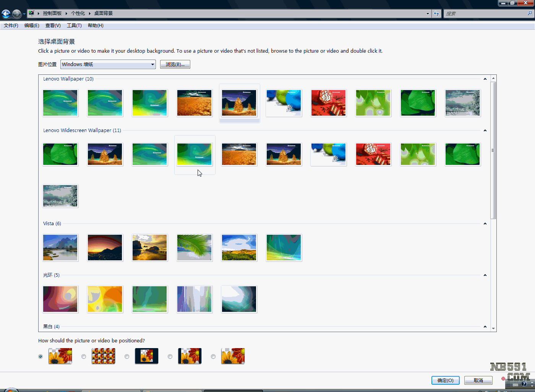535x392 pixels.
Task: Choose the red 福 thumbnail under Lenovo Wallpaper
Action: pyautogui.click(x=329, y=103)
